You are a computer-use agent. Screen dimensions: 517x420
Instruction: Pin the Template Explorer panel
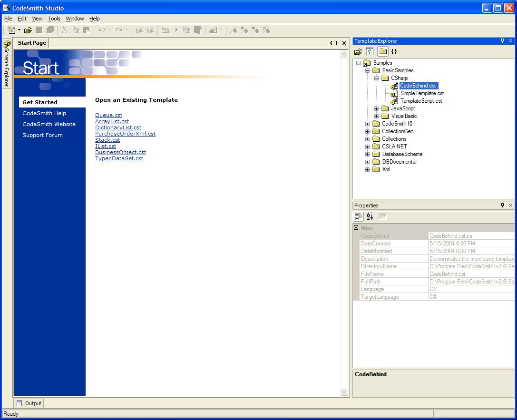click(502, 40)
